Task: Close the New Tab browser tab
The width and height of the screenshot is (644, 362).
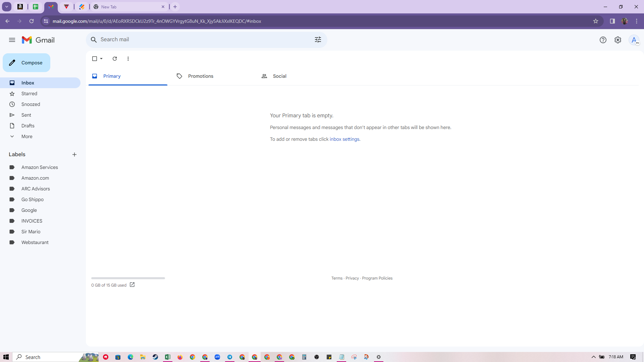Action: [x=163, y=7]
